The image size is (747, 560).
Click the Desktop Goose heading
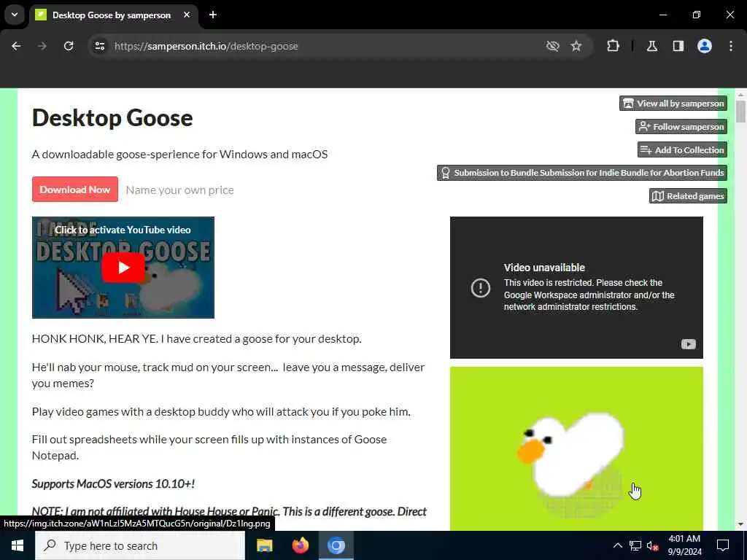coord(112,117)
